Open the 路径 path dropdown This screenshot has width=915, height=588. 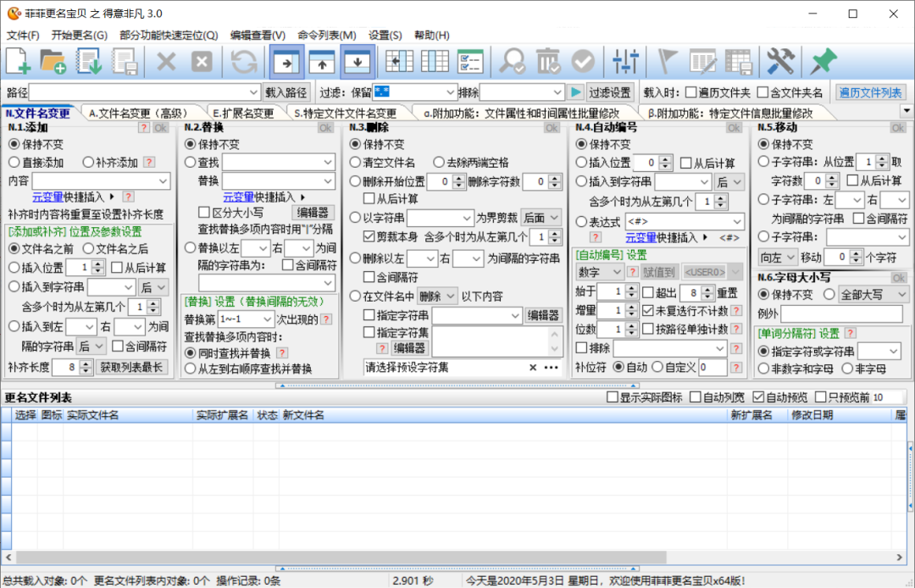pos(253,92)
